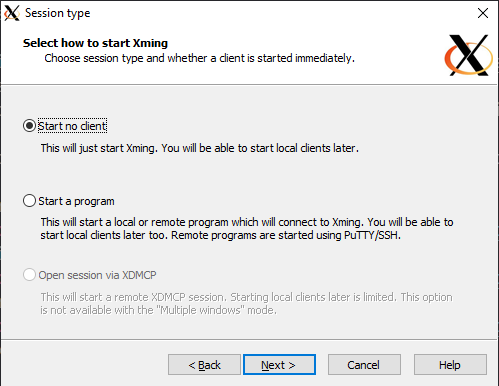
Task: Click the greyed remote XDMCP session description
Action: pyautogui.click(x=247, y=303)
